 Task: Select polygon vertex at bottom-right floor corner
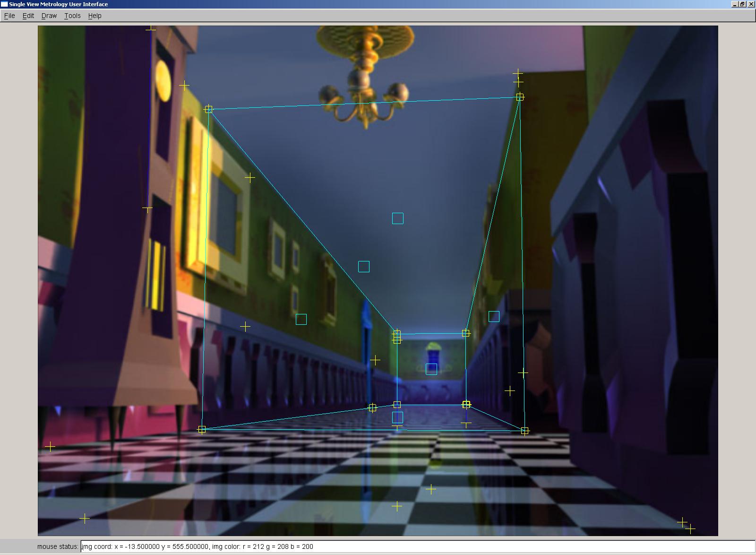pos(524,431)
